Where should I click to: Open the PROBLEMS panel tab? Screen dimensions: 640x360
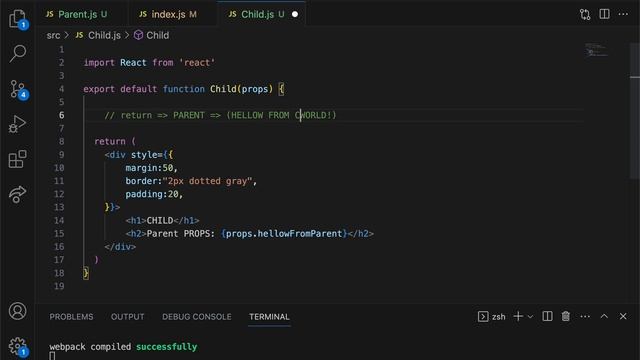pyautogui.click(x=71, y=317)
